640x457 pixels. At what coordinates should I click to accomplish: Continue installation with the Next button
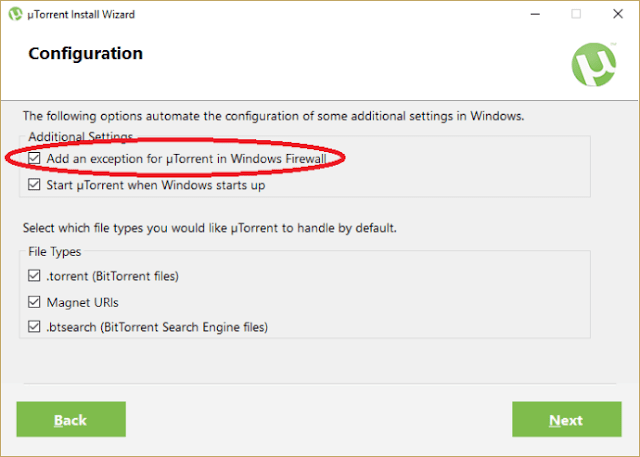point(567,419)
